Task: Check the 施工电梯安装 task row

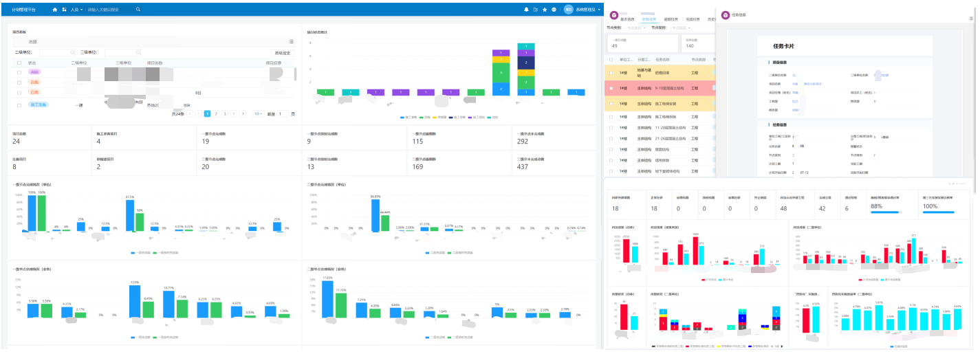Action: pyautogui.click(x=611, y=104)
